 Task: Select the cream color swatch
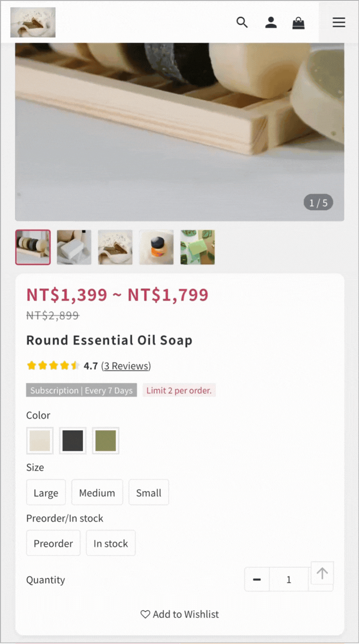pos(40,440)
